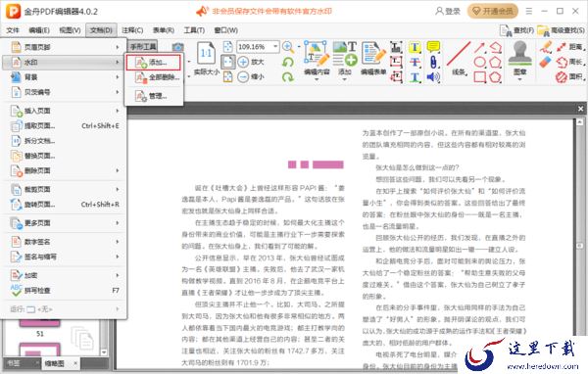Open the 窗口(W) menu
This screenshot has width=588, height=374.
(x=225, y=30)
